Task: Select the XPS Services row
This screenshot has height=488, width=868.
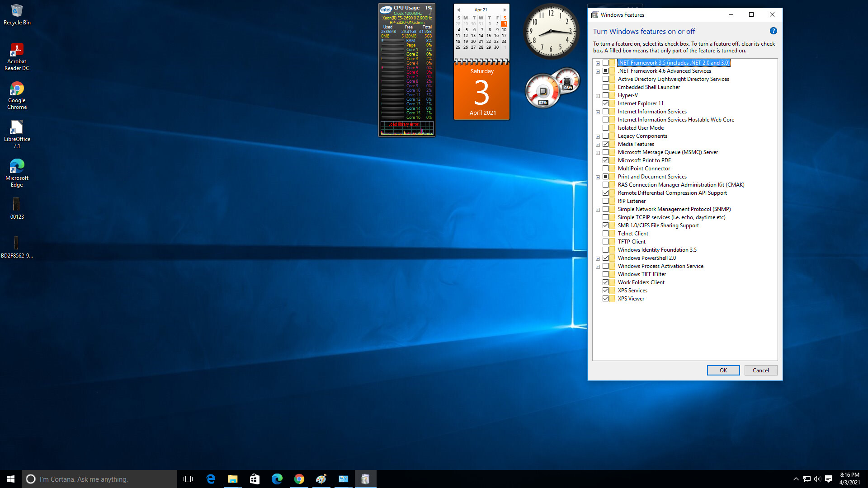Action: 632,291
